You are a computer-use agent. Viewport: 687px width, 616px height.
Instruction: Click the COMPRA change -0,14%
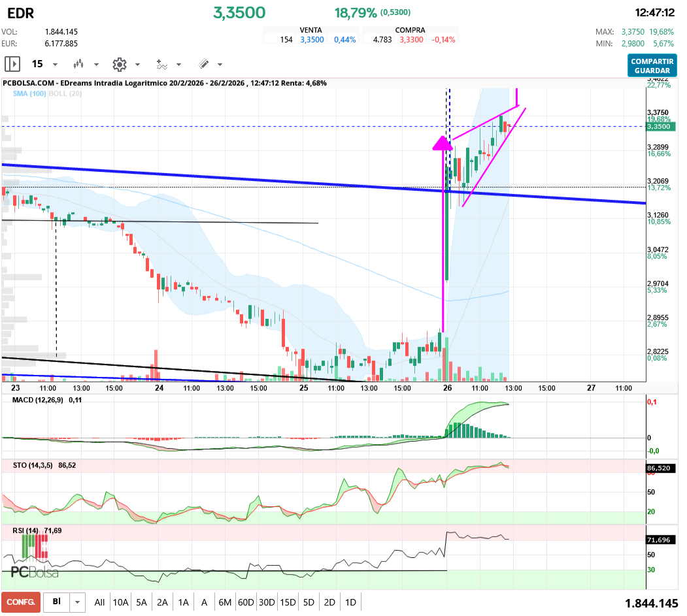tap(443, 40)
